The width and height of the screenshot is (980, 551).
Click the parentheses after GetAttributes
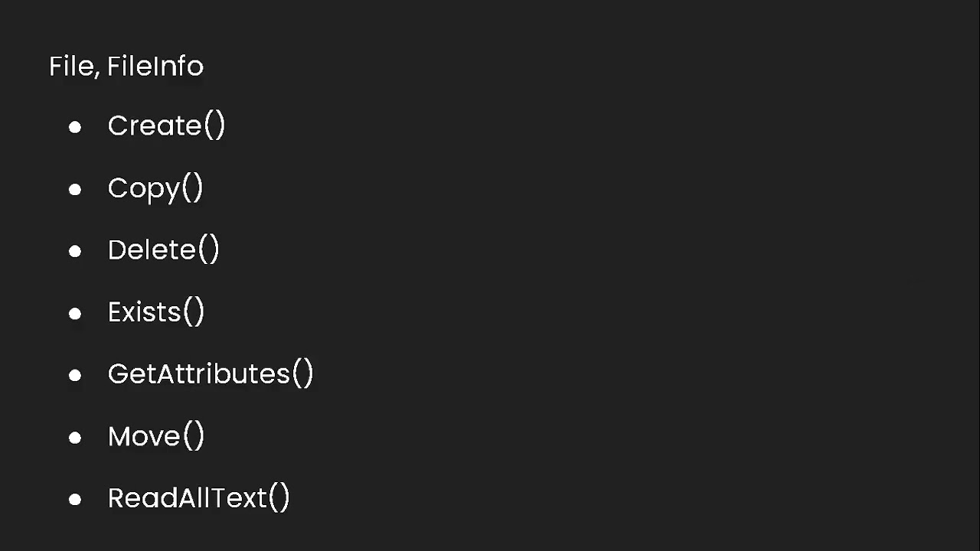[303, 374]
